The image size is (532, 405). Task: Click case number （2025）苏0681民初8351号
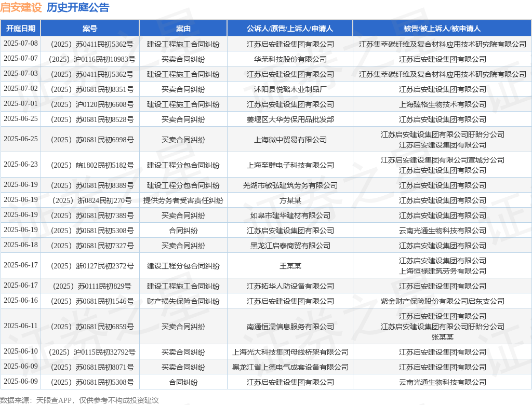pyautogui.click(x=90, y=89)
